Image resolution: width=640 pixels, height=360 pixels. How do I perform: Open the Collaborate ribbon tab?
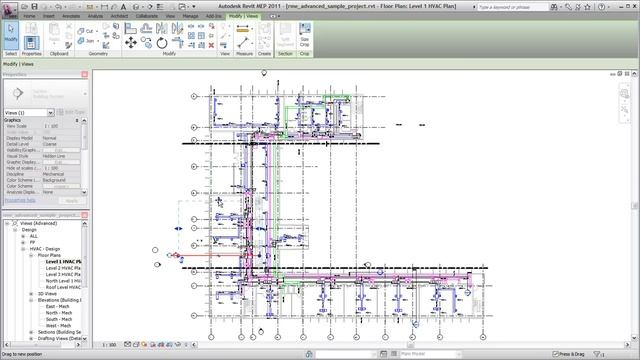[147, 16]
